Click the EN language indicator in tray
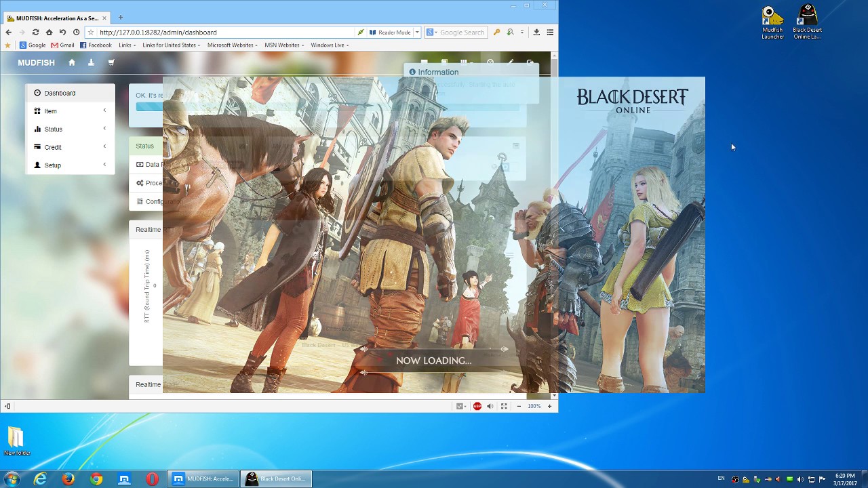This screenshot has height=488, width=868. (x=721, y=479)
